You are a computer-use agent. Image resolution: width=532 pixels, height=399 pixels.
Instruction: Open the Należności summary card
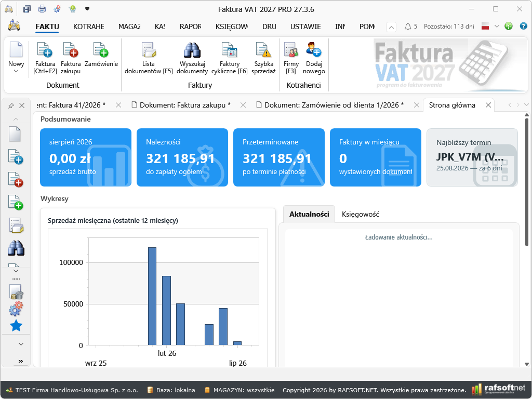(182, 157)
